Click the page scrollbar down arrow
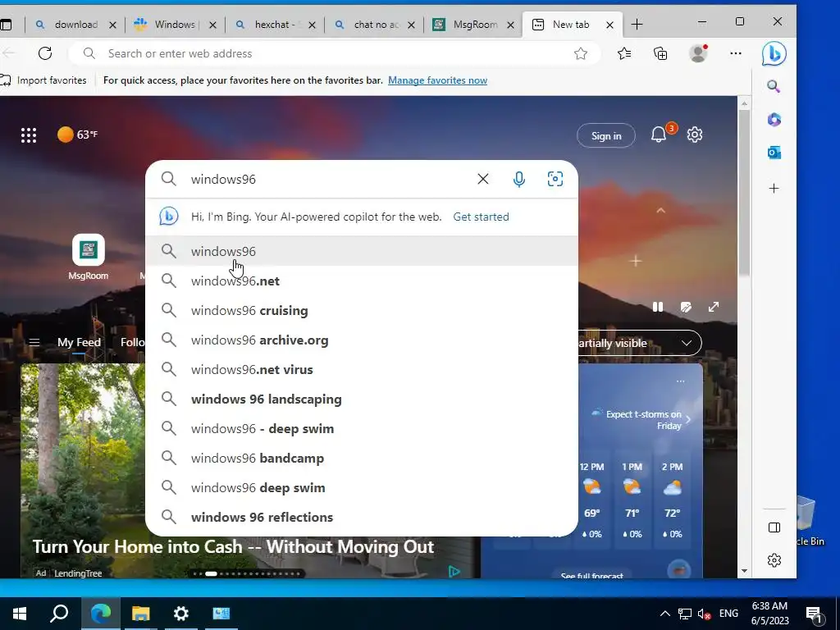The image size is (840, 630). coord(743,571)
